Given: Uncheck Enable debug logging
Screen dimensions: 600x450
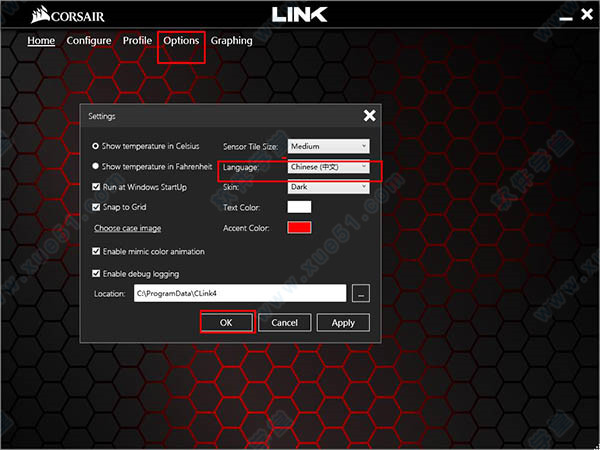Looking at the screenshot, I should pyautogui.click(x=96, y=273).
